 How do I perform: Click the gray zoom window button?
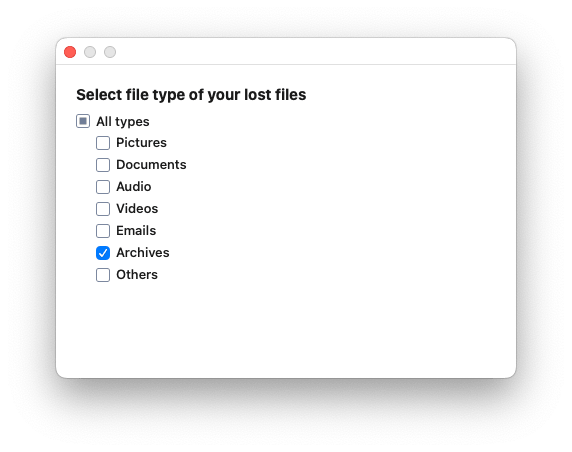point(110,52)
